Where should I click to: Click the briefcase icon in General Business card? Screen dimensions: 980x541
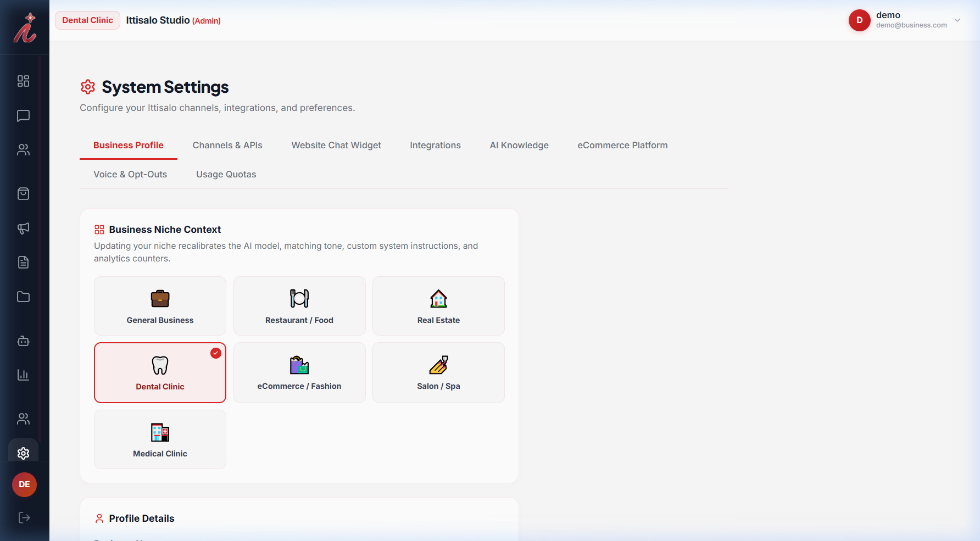pyautogui.click(x=160, y=299)
